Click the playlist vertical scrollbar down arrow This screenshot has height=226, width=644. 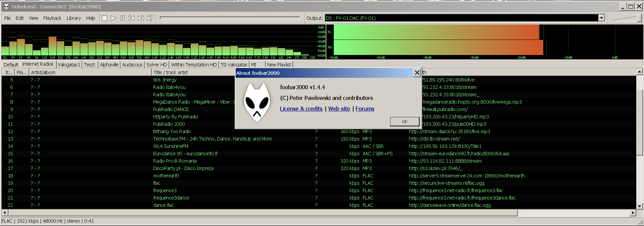(x=639, y=206)
